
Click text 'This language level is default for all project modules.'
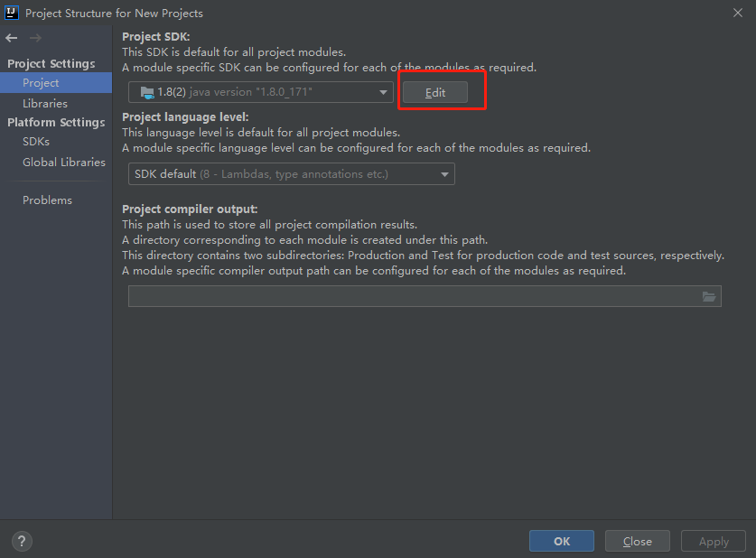click(261, 133)
